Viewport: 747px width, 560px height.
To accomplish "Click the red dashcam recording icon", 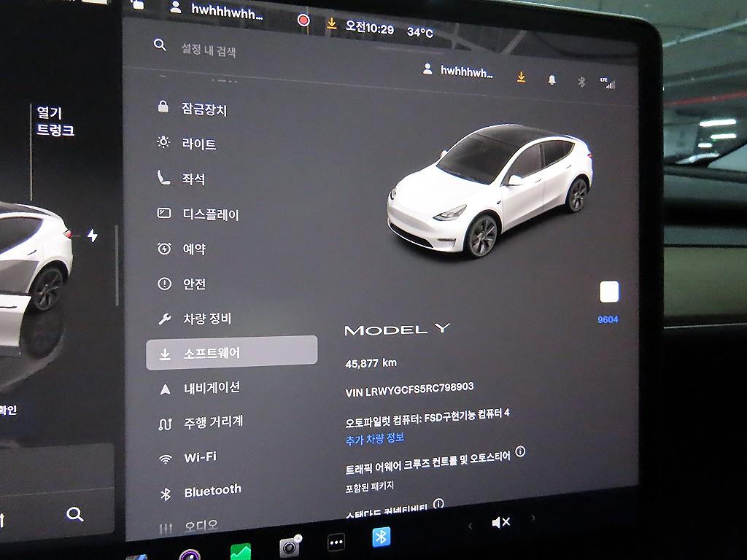I will point(303,20).
